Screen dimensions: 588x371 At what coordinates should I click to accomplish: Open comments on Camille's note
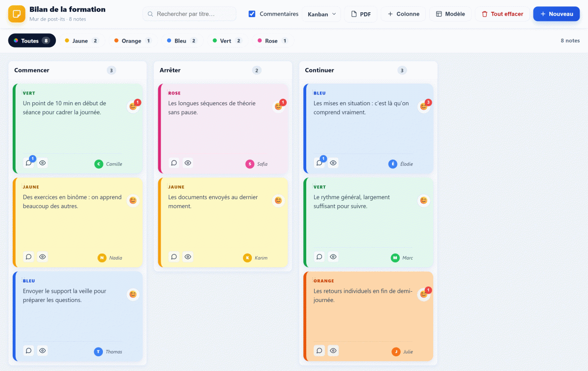(x=28, y=163)
